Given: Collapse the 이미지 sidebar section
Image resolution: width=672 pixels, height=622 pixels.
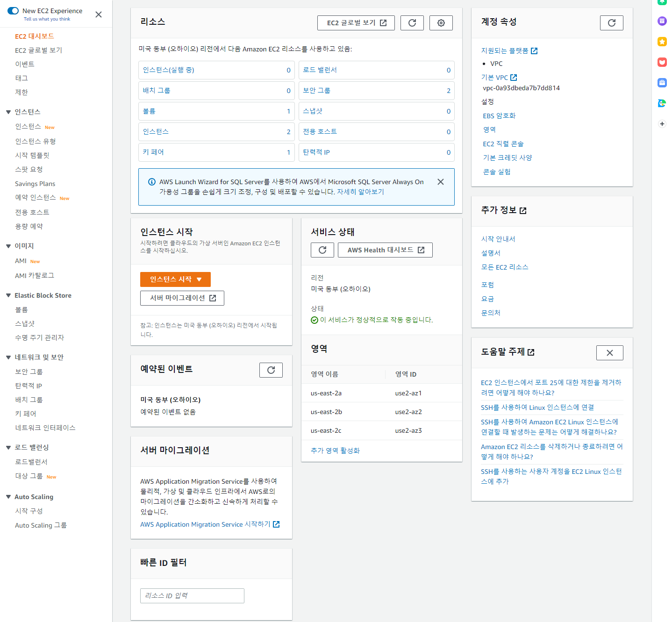Looking at the screenshot, I should (8, 246).
